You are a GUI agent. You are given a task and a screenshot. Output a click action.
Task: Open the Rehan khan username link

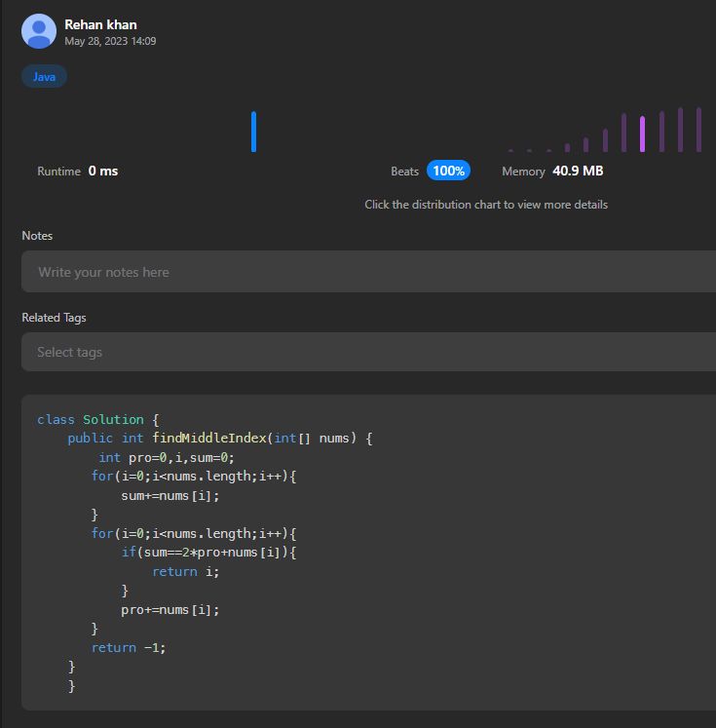click(100, 24)
